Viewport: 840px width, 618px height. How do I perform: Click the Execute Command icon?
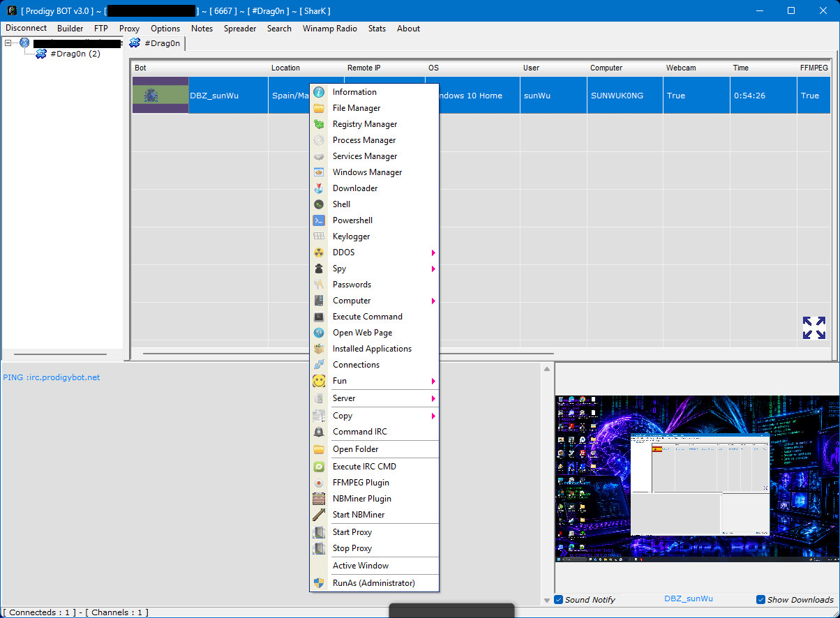[x=319, y=317]
